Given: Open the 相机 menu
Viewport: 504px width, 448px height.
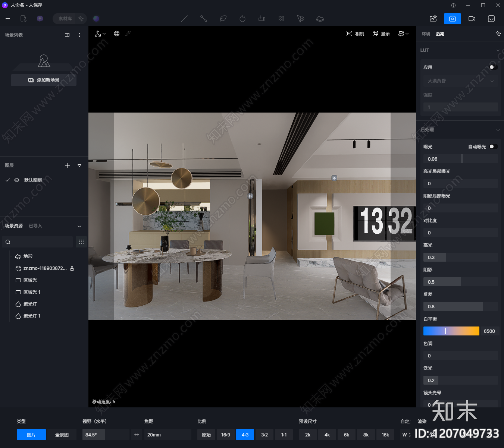Looking at the screenshot, I should pos(355,34).
